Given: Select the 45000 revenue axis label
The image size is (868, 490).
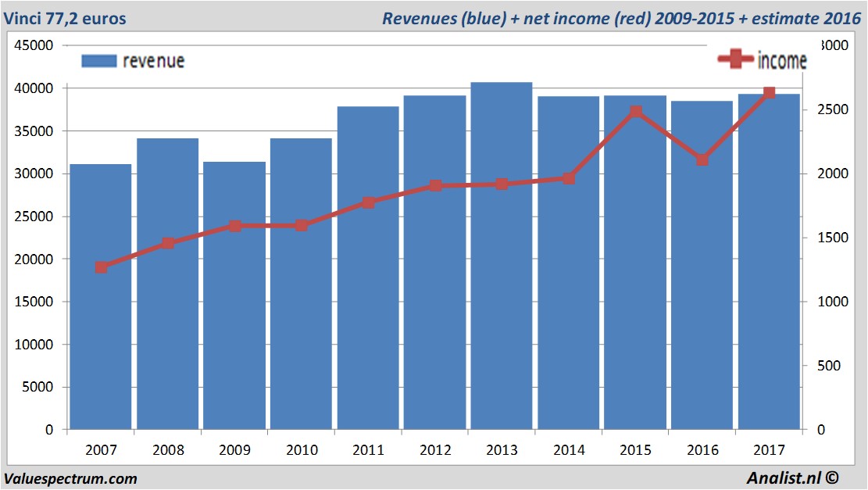Looking at the screenshot, I should coord(34,45).
